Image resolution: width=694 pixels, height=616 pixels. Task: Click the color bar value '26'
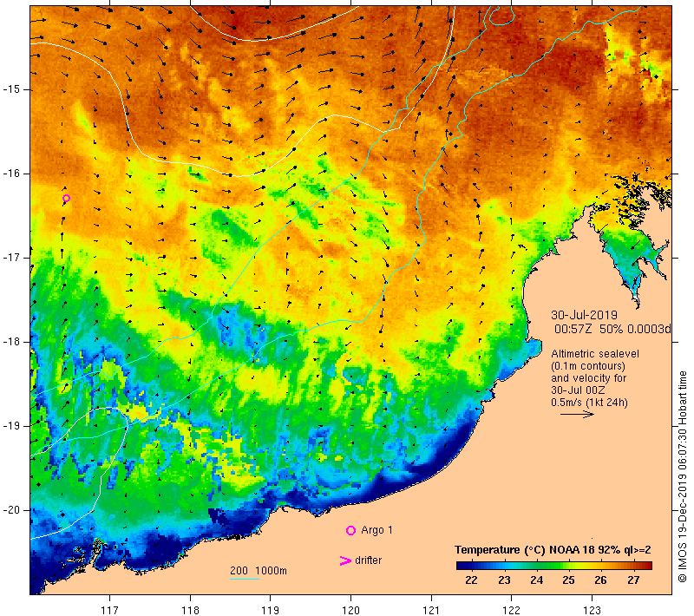tap(600, 580)
